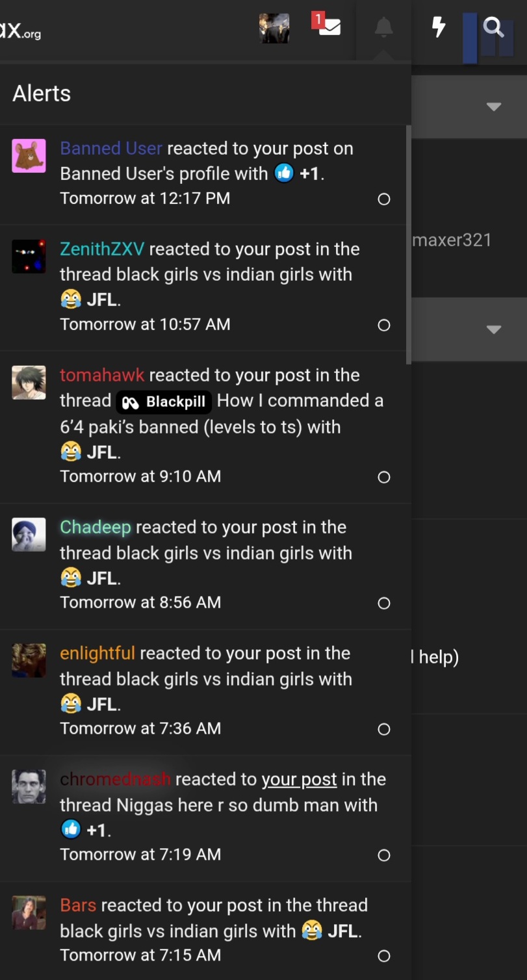Expand the second section's down arrow
The image size is (527, 980).
pyautogui.click(x=494, y=329)
